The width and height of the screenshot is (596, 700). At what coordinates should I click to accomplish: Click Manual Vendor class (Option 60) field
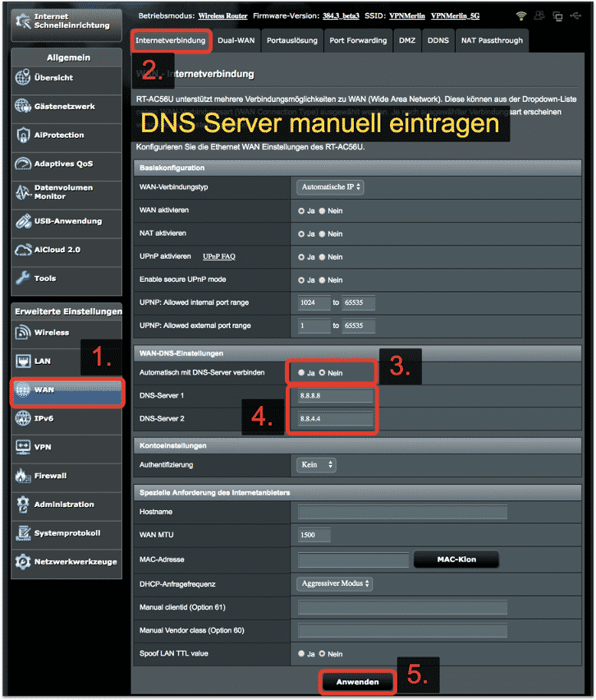(x=402, y=630)
